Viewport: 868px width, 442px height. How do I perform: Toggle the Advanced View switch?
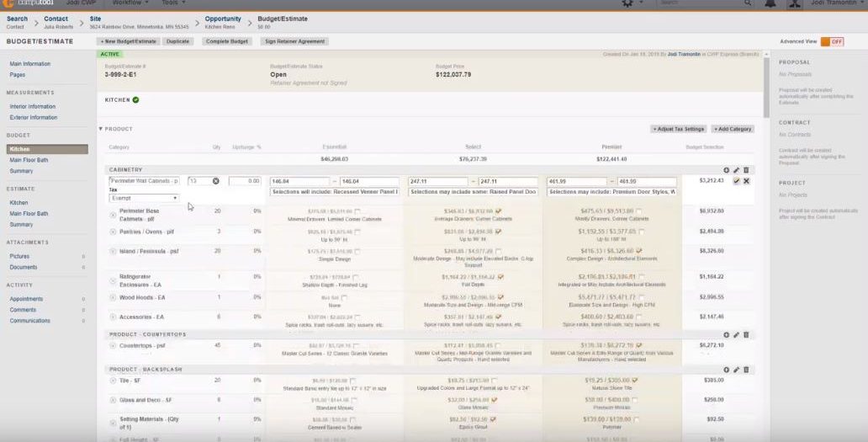pyautogui.click(x=831, y=41)
